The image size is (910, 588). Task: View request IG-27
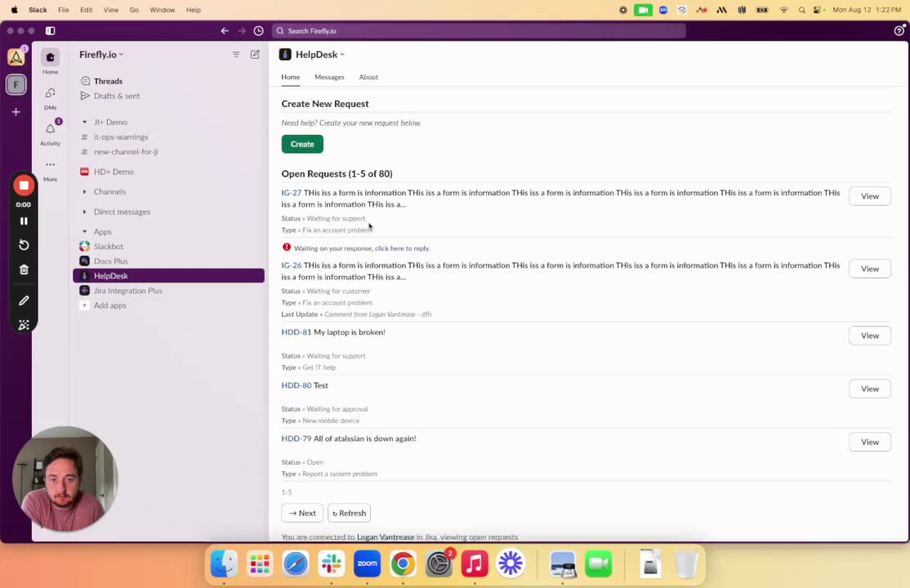(x=869, y=196)
